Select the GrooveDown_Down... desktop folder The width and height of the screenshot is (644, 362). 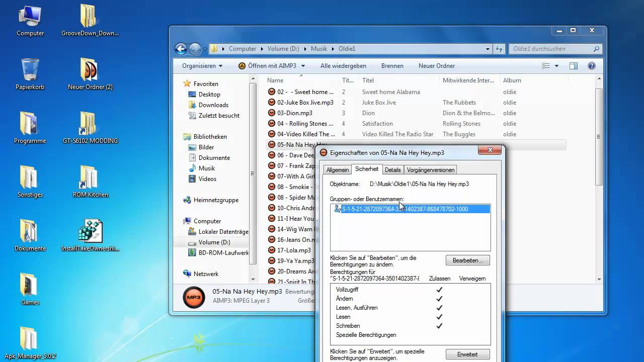[90, 20]
